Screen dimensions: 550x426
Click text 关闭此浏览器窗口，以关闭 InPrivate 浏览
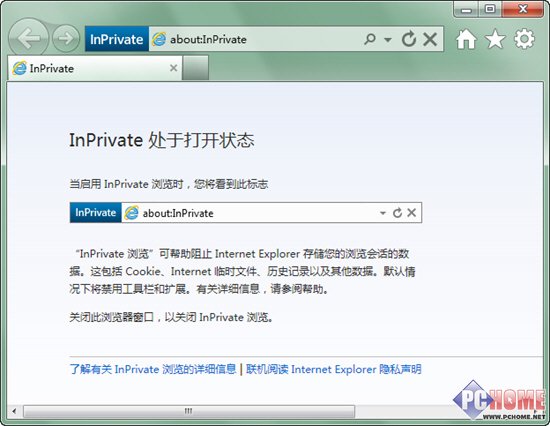click(171, 317)
